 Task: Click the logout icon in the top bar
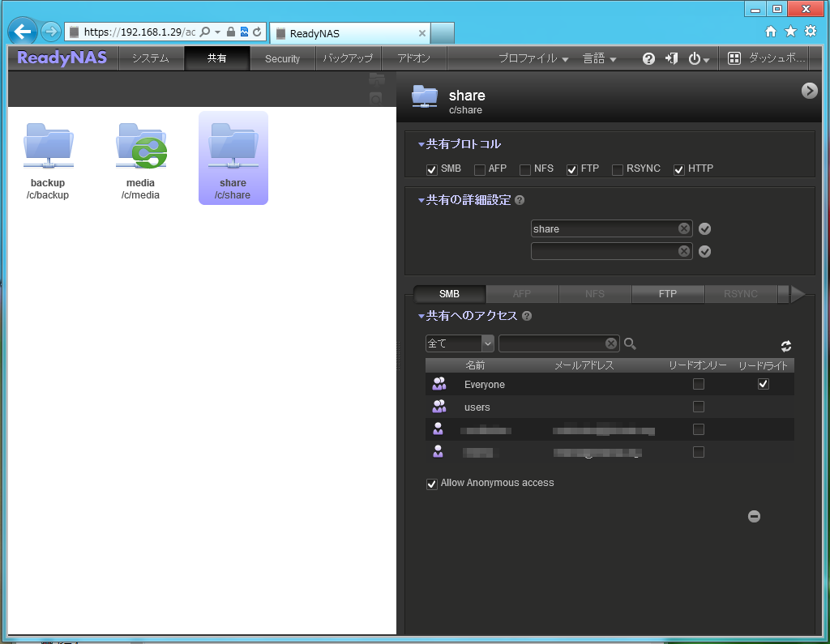point(671,58)
